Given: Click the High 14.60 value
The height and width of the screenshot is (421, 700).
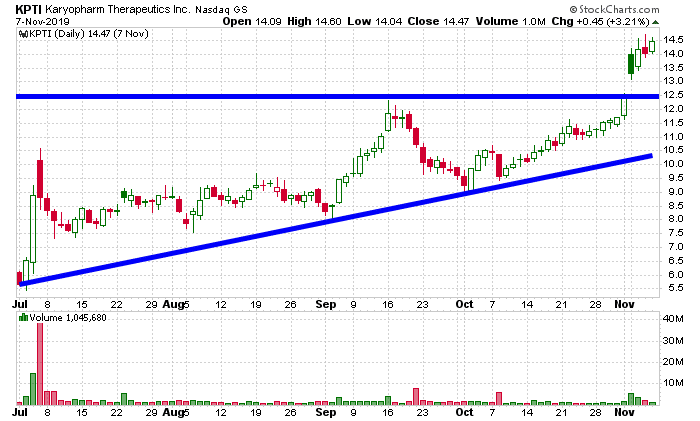Looking at the screenshot, I should (314, 21).
